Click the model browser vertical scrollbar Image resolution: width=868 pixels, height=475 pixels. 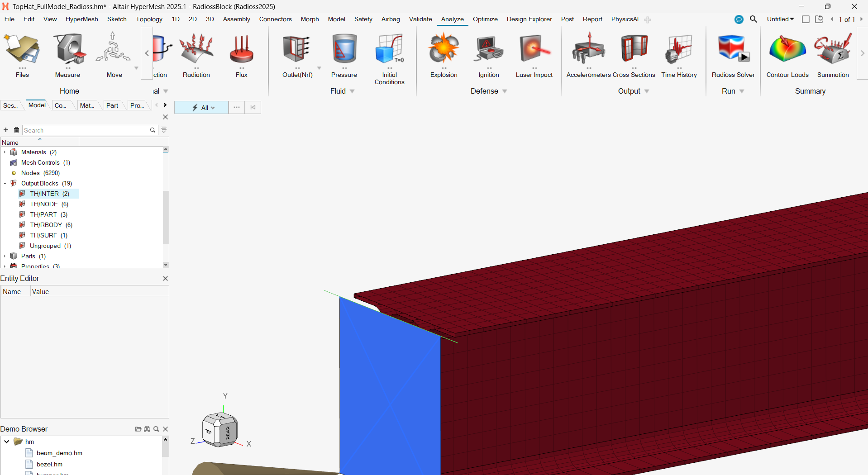click(x=166, y=217)
